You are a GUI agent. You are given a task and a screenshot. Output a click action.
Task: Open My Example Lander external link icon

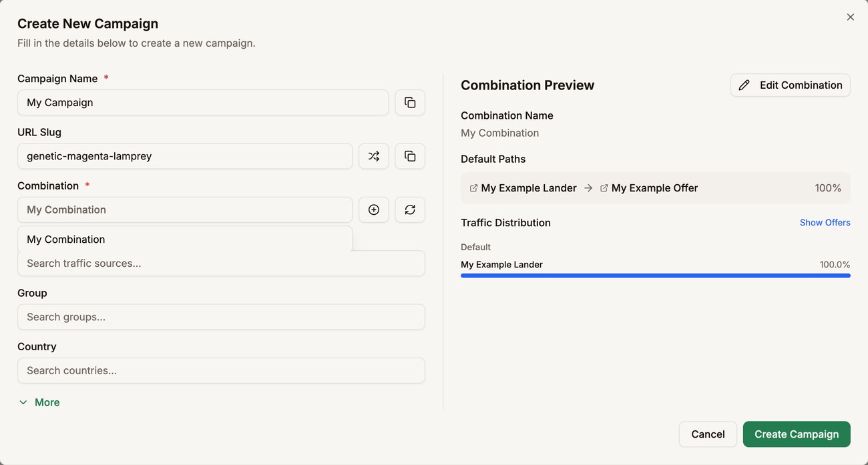click(473, 188)
